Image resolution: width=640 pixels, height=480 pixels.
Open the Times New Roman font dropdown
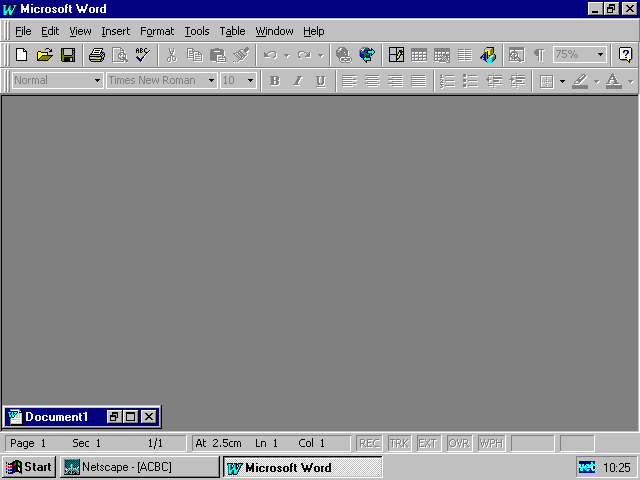(211, 81)
